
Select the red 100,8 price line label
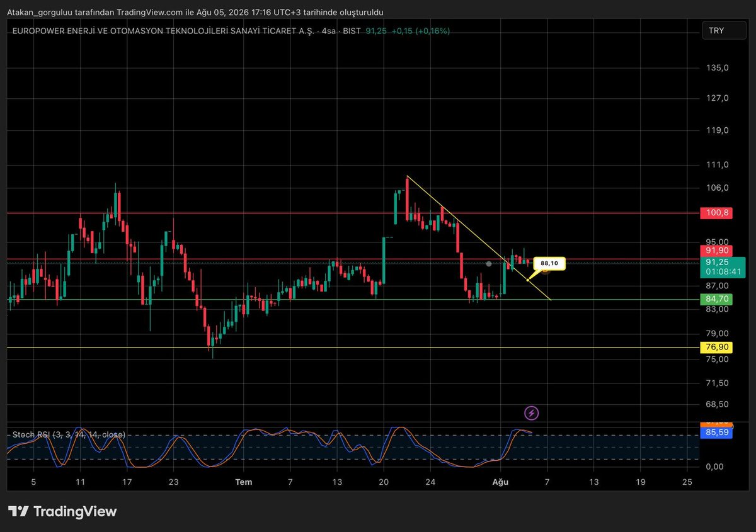tap(717, 213)
